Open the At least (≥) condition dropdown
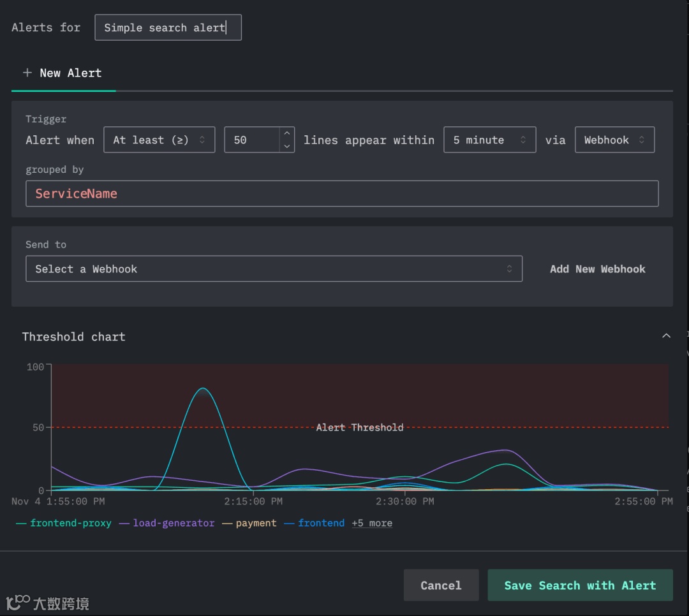 (x=159, y=140)
